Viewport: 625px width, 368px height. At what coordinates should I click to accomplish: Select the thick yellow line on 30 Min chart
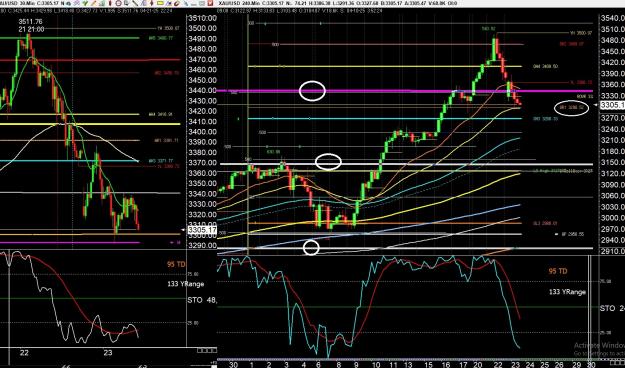tap(90, 124)
